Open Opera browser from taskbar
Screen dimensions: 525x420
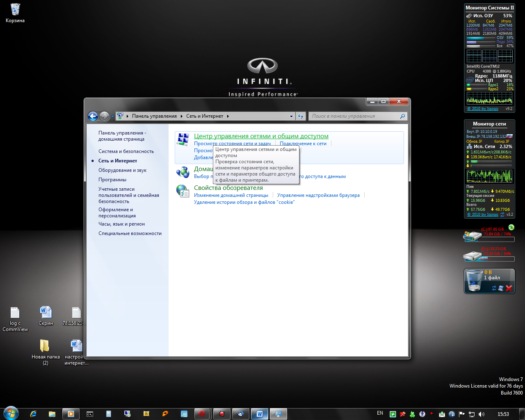(202, 414)
